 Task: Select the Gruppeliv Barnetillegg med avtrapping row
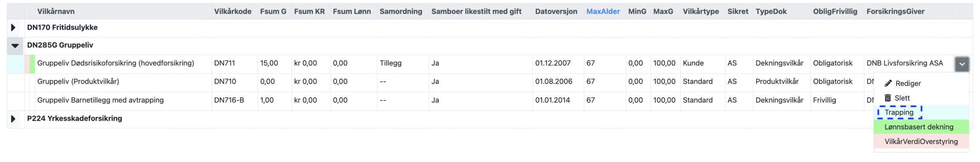(100, 100)
